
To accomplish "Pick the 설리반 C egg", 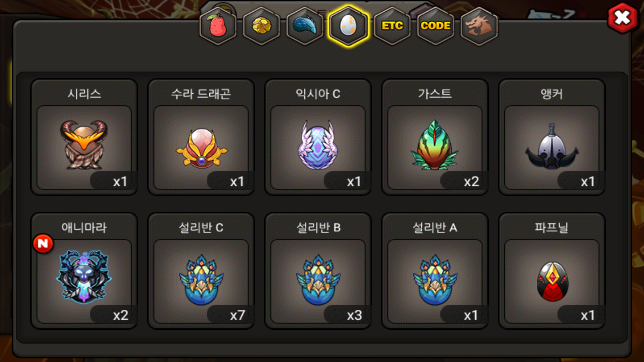I will point(201,271).
